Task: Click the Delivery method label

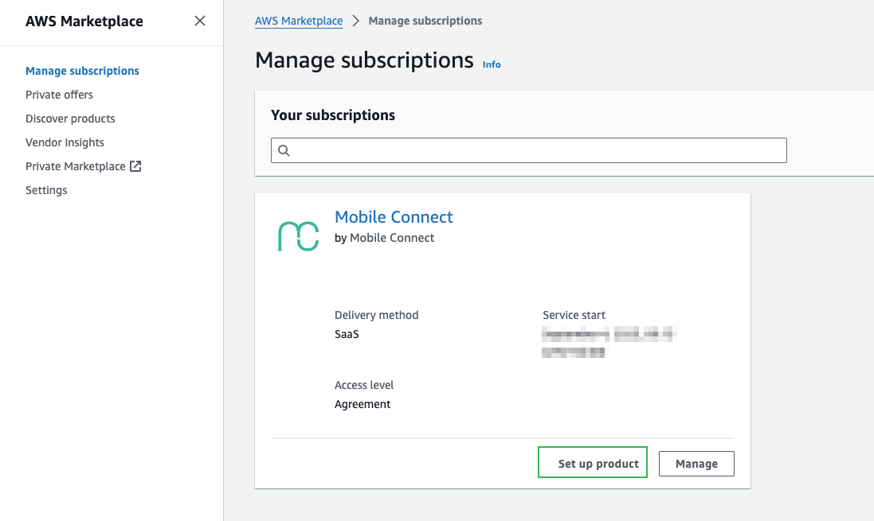Action: 376,315
